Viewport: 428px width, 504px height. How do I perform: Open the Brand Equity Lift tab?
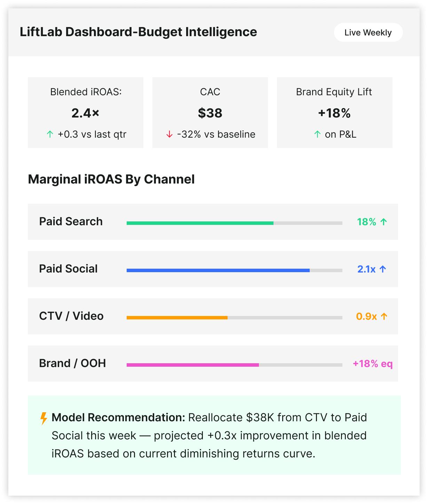(334, 112)
